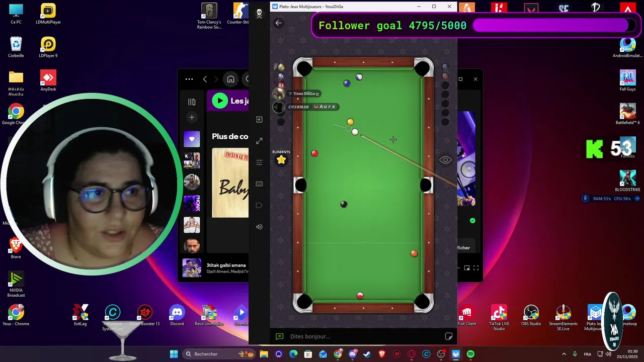Open PHONK playlist in Spotify sidebar
Image resolution: width=644 pixels, height=362 pixels.
click(x=192, y=203)
